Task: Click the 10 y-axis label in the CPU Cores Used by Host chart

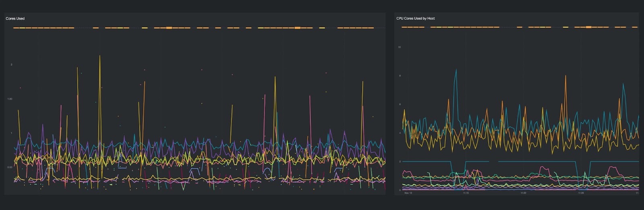Action: pos(399,47)
